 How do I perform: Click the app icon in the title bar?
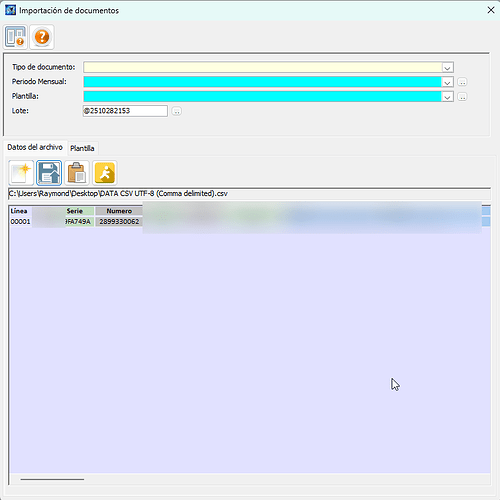(x=10, y=10)
